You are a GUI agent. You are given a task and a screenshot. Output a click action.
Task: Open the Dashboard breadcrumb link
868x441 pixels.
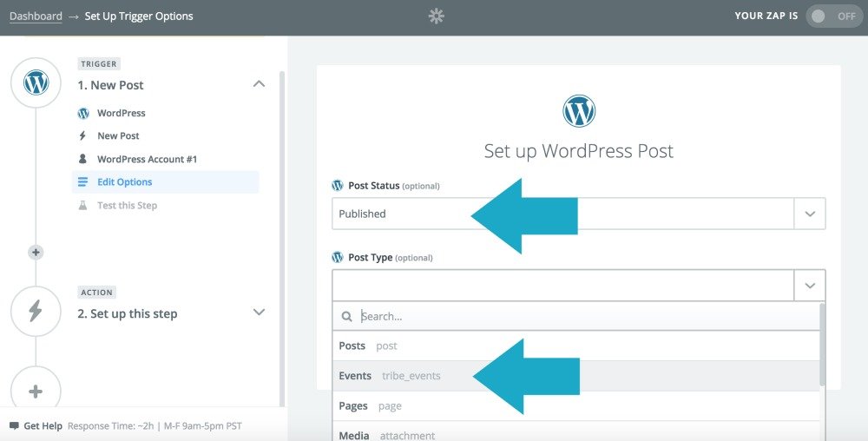coord(36,16)
